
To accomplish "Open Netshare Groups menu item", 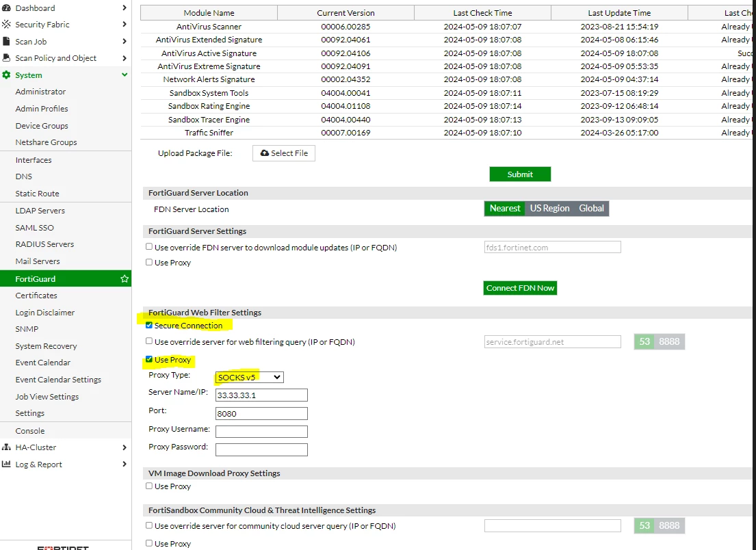I will (x=46, y=142).
